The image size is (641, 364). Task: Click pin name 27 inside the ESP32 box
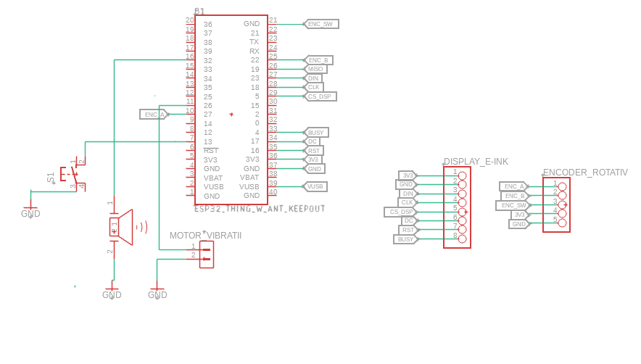(207, 115)
